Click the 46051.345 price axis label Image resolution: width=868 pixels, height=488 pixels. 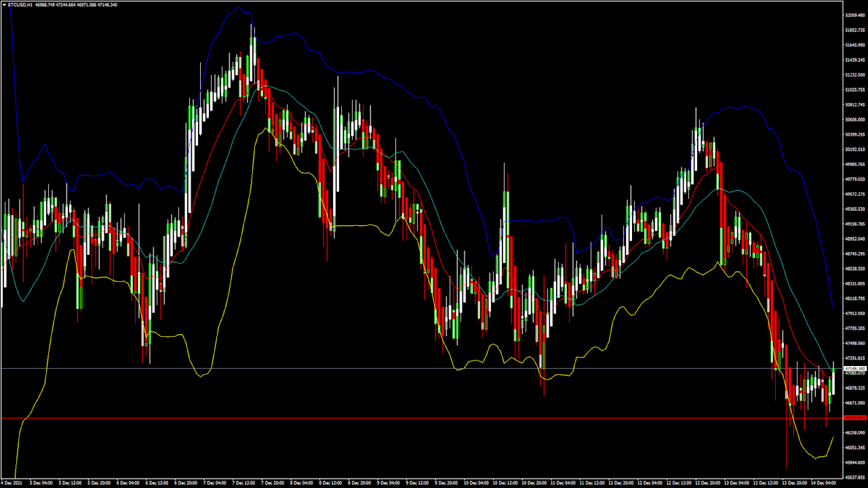coord(854,447)
